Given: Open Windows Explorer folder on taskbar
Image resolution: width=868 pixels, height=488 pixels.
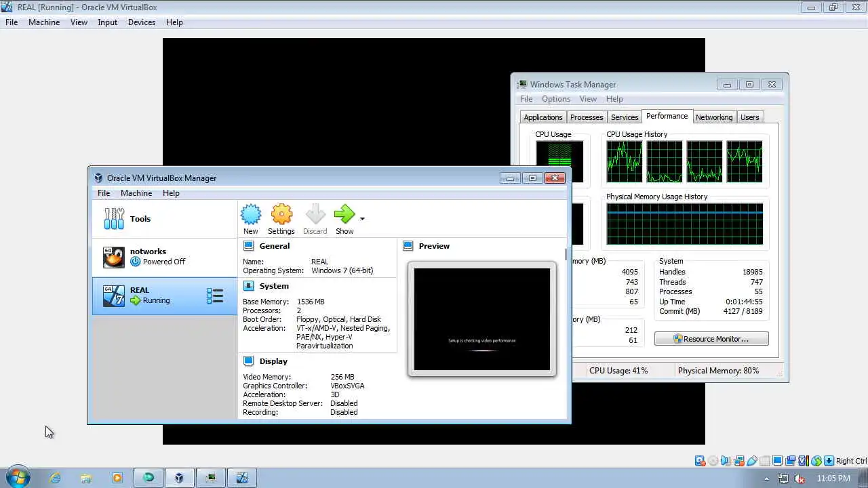Looking at the screenshot, I should (x=85, y=478).
